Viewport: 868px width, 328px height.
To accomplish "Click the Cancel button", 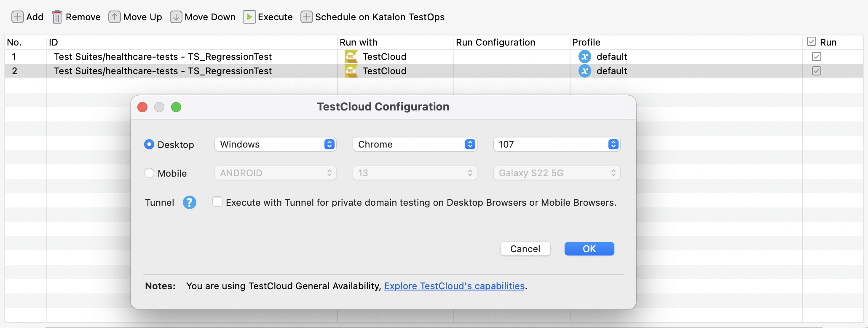I will (525, 249).
